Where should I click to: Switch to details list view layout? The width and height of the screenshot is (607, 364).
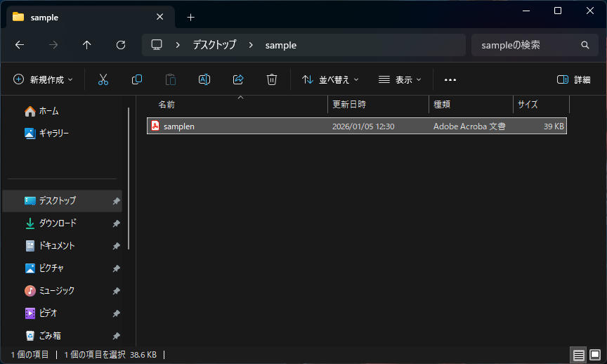(577, 355)
